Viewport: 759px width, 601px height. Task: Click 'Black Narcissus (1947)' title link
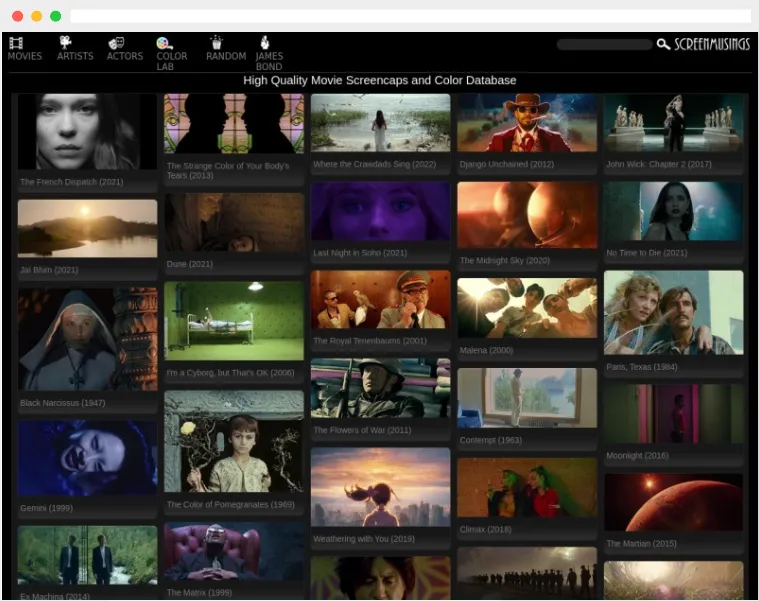63,403
